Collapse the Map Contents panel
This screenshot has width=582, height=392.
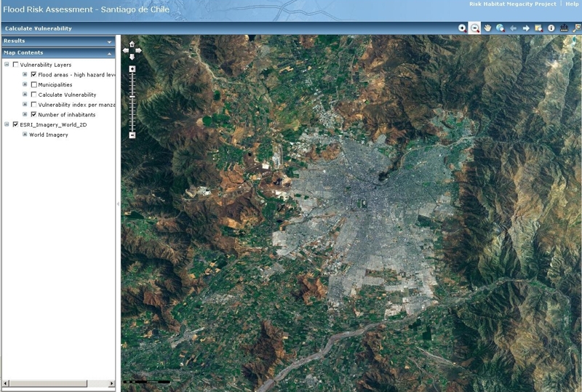(109, 53)
